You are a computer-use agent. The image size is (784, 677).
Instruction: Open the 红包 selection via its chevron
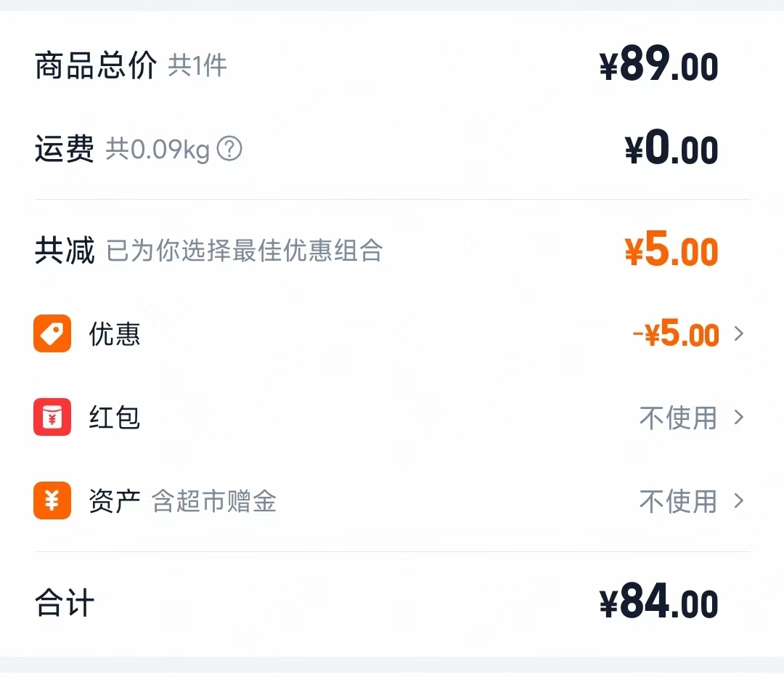click(740, 418)
